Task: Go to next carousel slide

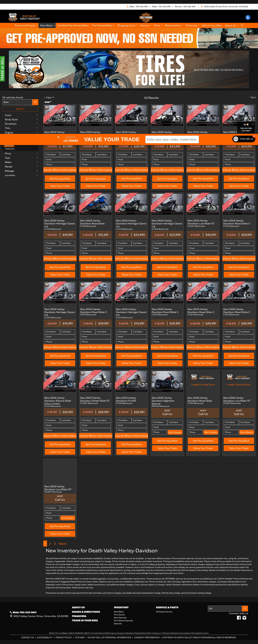Action: click(x=252, y=70)
